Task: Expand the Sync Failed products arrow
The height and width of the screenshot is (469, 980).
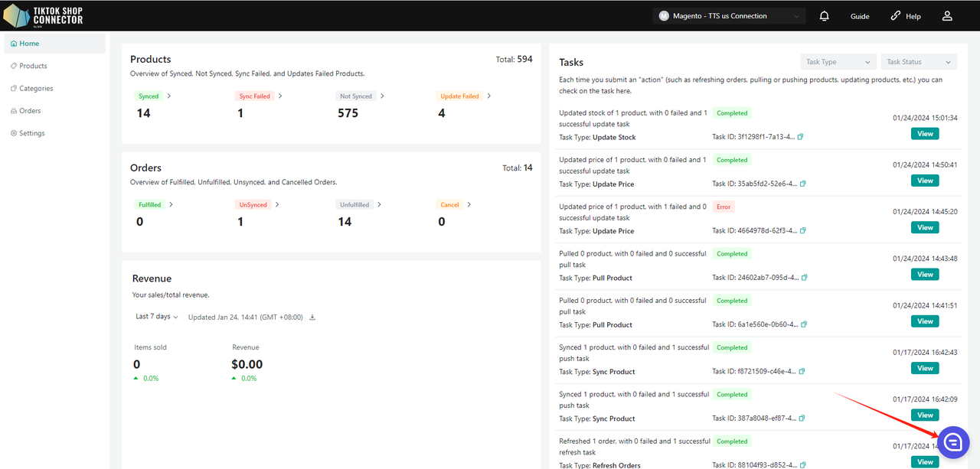Action: [280, 96]
